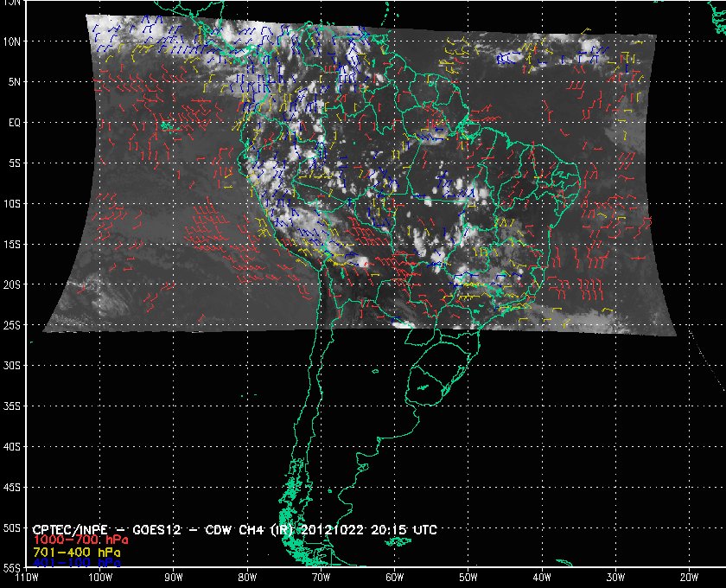
Task: Click the 10S latitude label
Action: point(12,204)
